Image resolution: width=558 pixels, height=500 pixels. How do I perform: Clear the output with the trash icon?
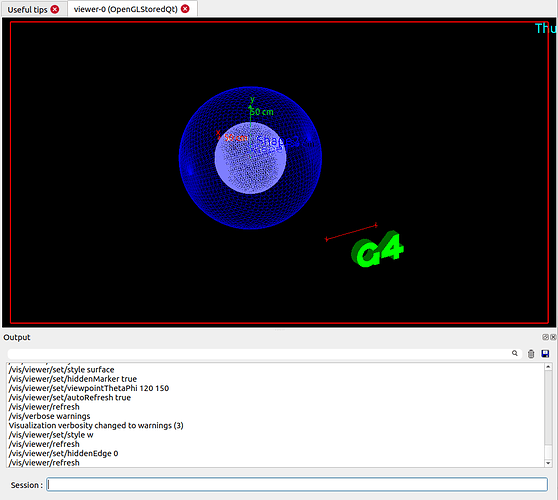coord(531,354)
